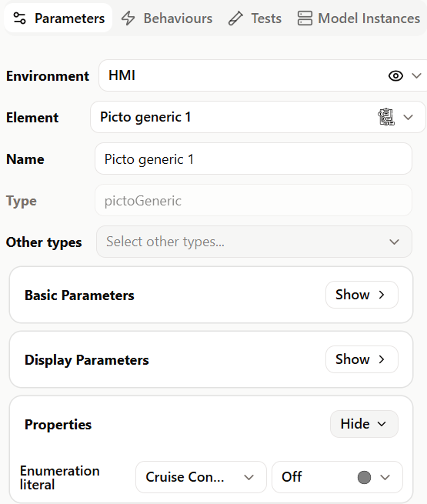Click the Cruise Con... dropdown chevron
Screen dimensions: 427x504
249,477
